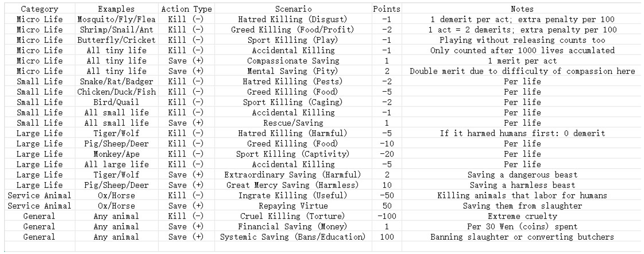Select the Snake/Rat/Badger cell
This screenshot has width=644, height=254.
(116, 81)
